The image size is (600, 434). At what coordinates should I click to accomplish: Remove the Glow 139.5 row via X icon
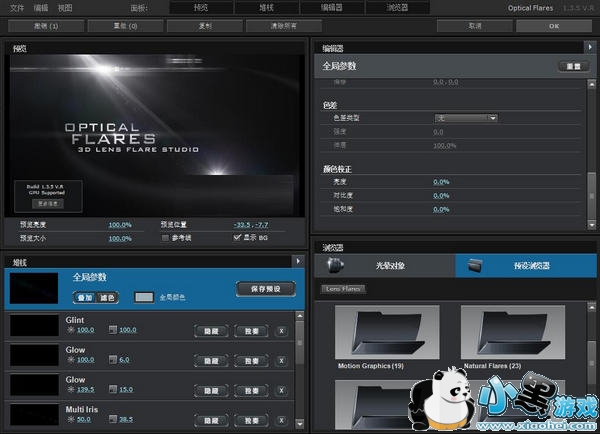point(282,391)
